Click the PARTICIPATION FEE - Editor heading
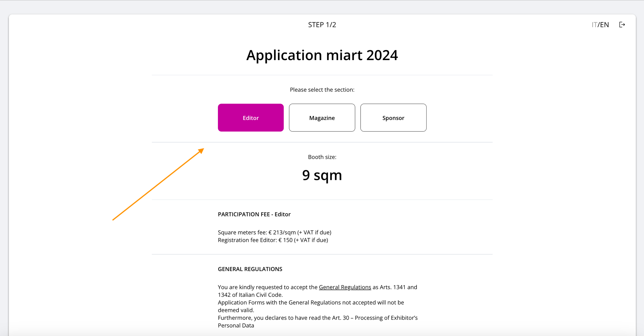 (254, 214)
